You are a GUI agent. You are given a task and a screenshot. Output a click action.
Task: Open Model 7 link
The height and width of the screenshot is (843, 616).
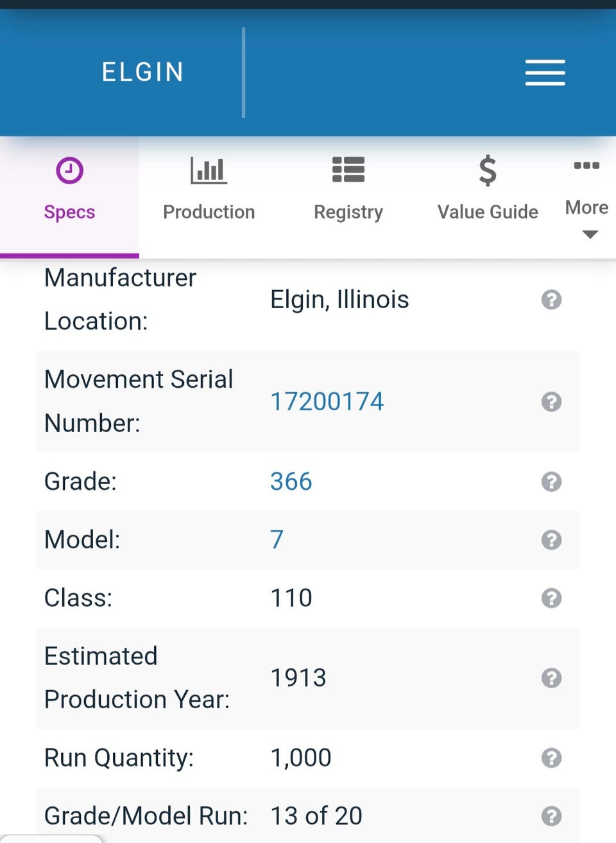(x=277, y=540)
